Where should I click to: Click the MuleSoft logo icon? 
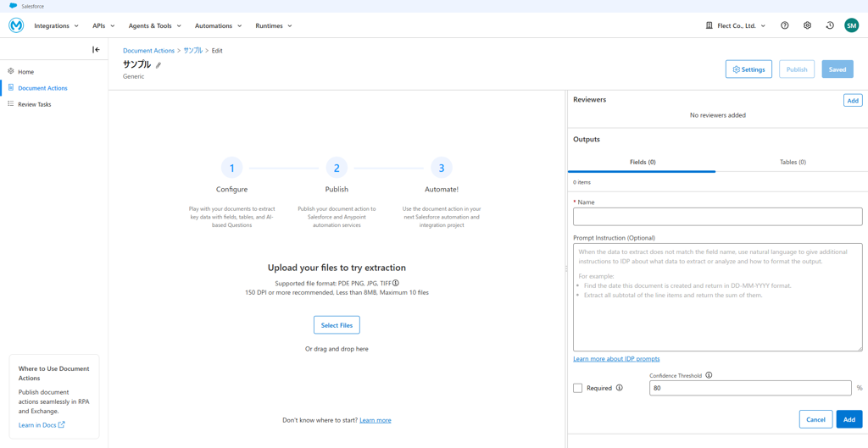[16, 25]
